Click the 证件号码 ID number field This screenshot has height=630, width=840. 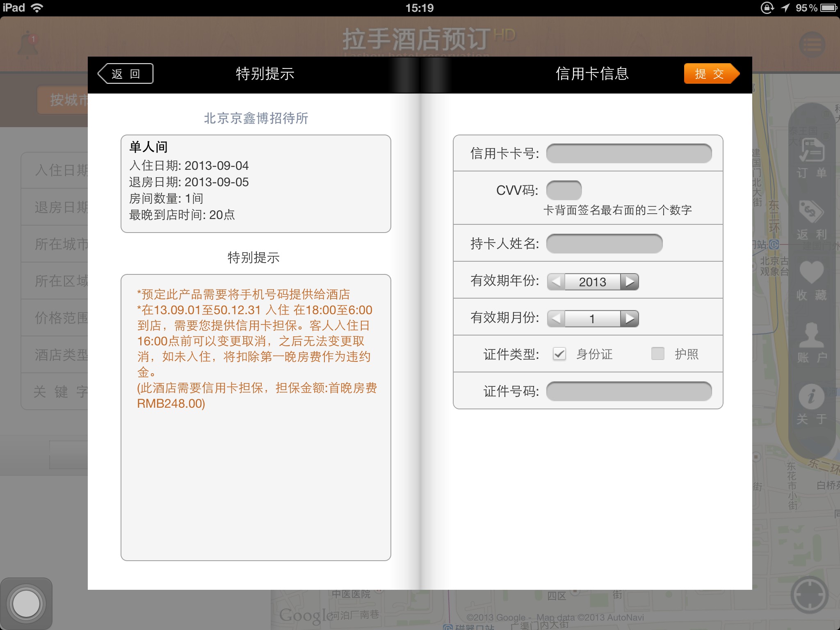(x=629, y=391)
